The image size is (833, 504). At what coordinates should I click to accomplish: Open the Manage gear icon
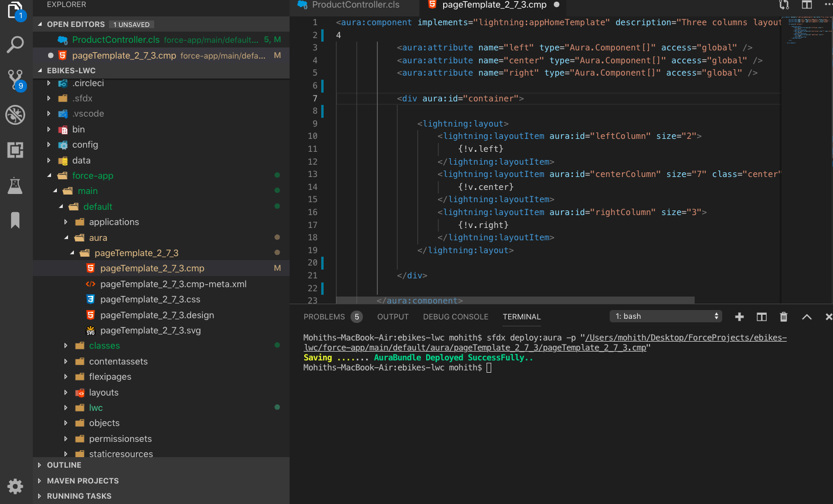[15, 486]
